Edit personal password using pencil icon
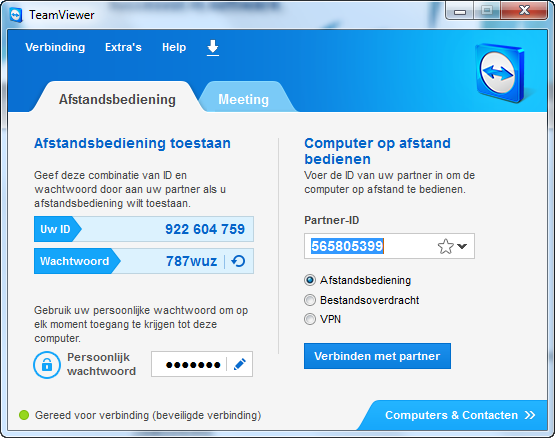Screen dimensions: 555x438 point(240,364)
